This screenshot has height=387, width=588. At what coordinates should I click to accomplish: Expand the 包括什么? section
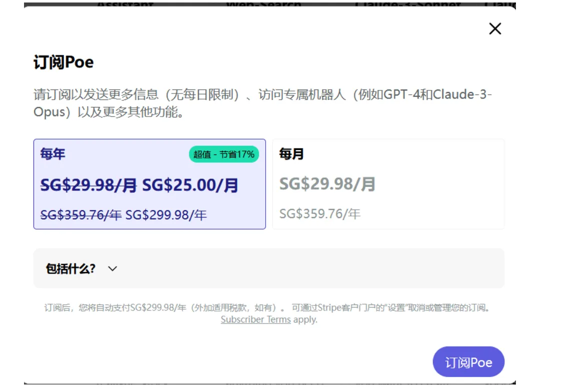point(70,268)
